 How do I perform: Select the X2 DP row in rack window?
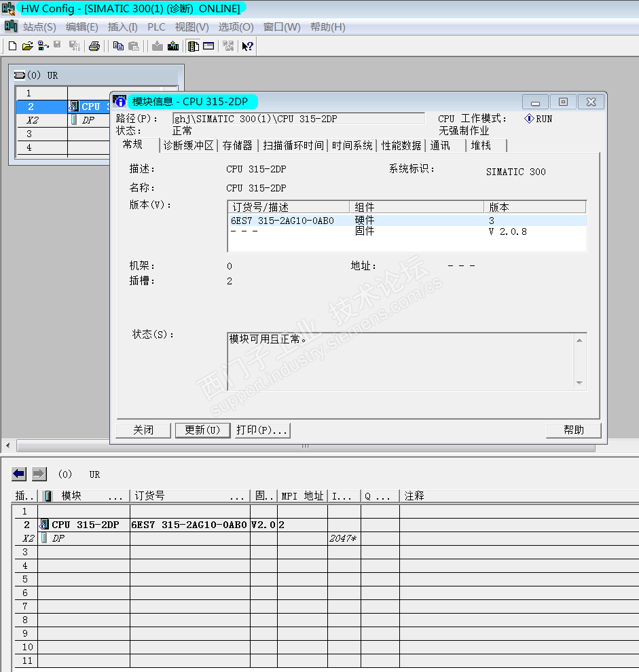[x=62, y=120]
